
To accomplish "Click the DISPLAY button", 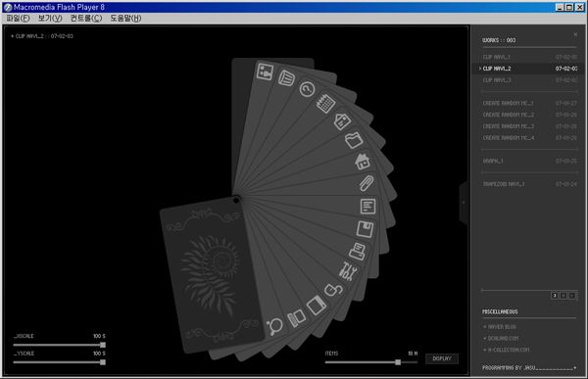I will click(x=442, y=358).
